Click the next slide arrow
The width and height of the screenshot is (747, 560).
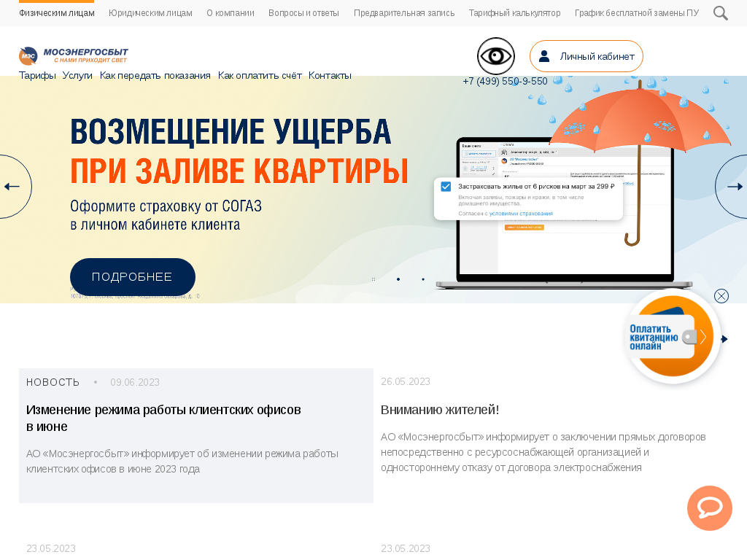coord(734,187)
